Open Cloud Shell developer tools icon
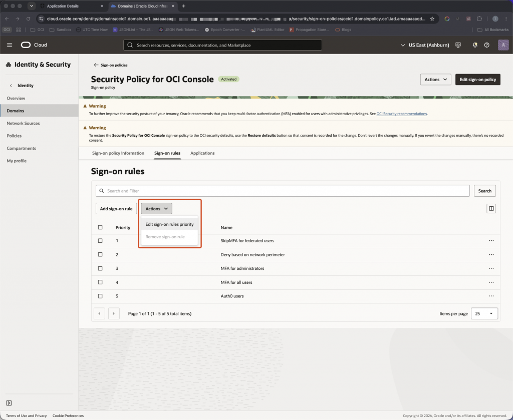 pos(458,45)
